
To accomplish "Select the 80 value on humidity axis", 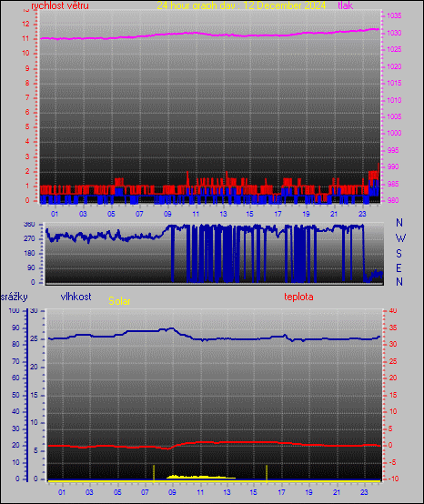I will [x=15, y=344].
